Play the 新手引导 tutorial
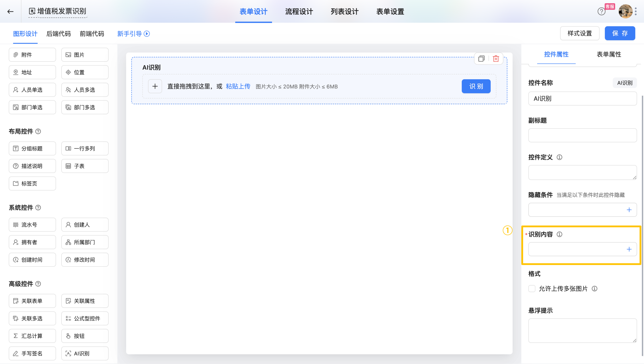This screenshot has width=644, height=364. (x=147, y=34)
